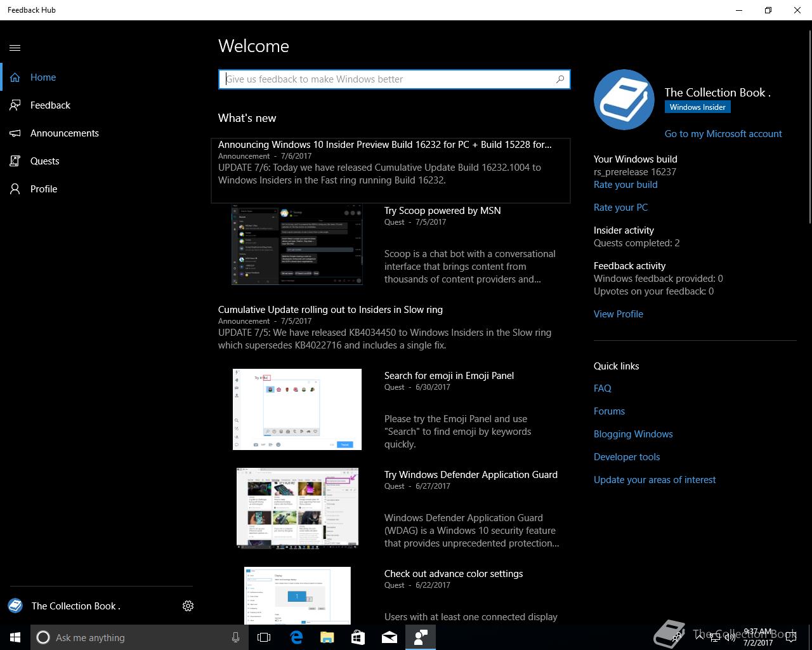Click Update your areas of interest
This screenshot has height=650, width=812.
click(x=655, y=480)
